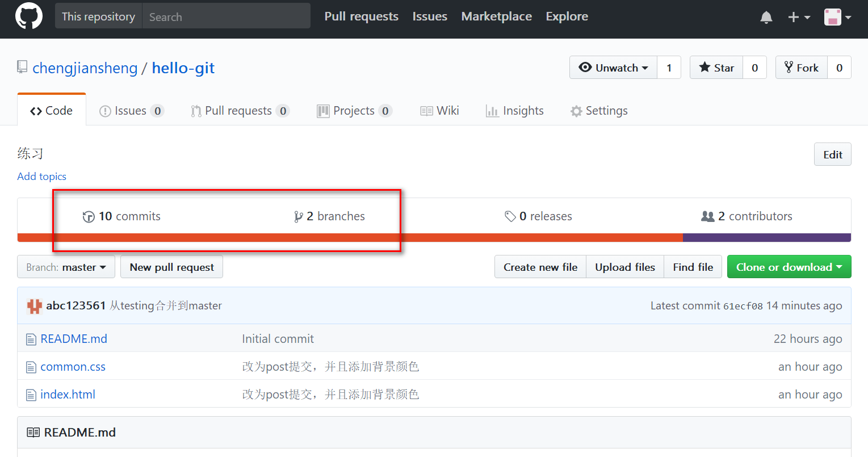The width and height of the screenshot is (868, 457).
Task: Open the watchers count 1
Action: (669, 68)
